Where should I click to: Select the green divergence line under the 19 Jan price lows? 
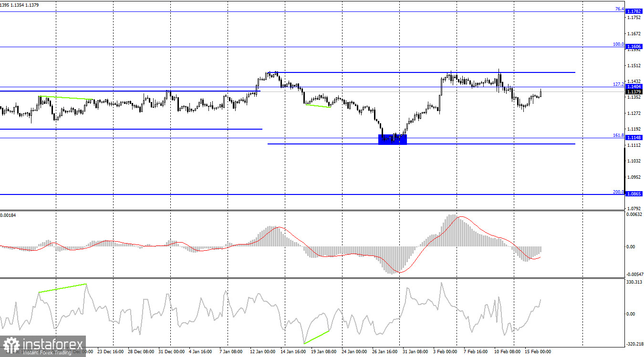coord(318,106)
